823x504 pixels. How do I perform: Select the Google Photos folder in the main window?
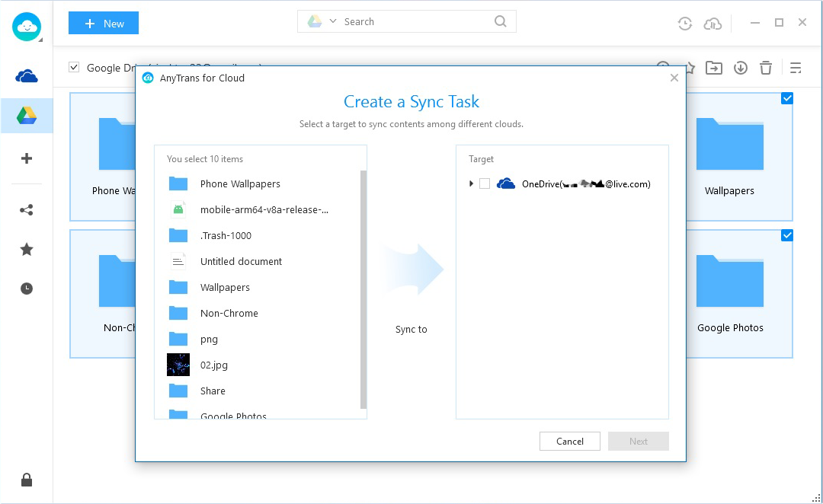[729, 294]
